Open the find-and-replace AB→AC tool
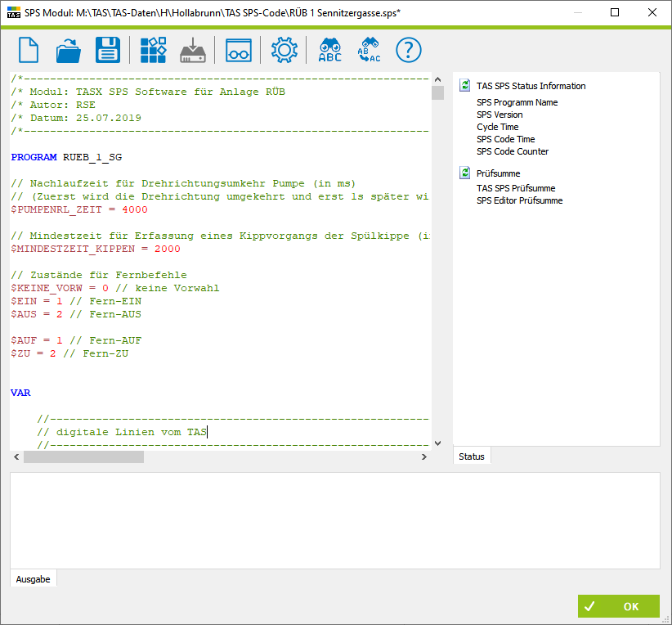The width and height of the screenshot is (672, 625). point(369,50)
